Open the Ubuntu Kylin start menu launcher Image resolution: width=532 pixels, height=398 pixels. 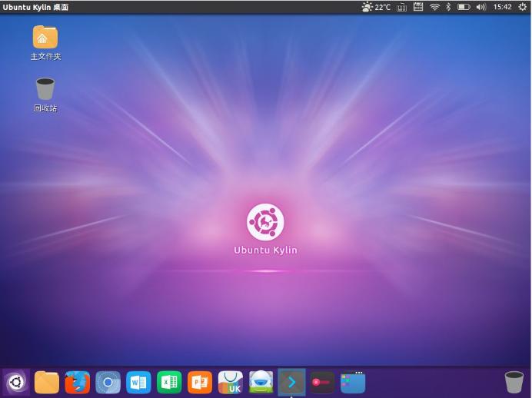[16, 382]
